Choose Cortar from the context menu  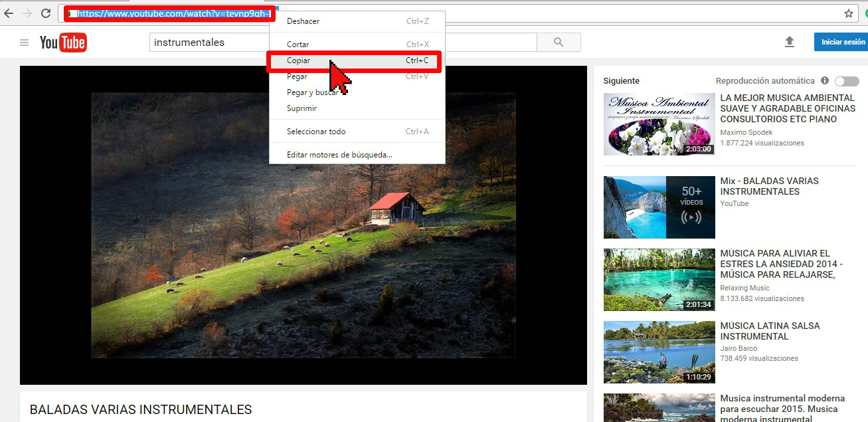357,45
